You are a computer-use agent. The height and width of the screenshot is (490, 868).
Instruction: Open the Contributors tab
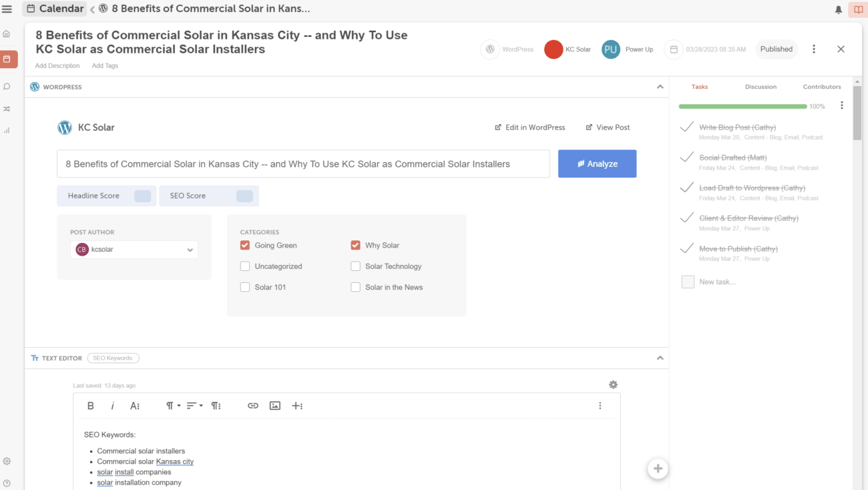822,87
